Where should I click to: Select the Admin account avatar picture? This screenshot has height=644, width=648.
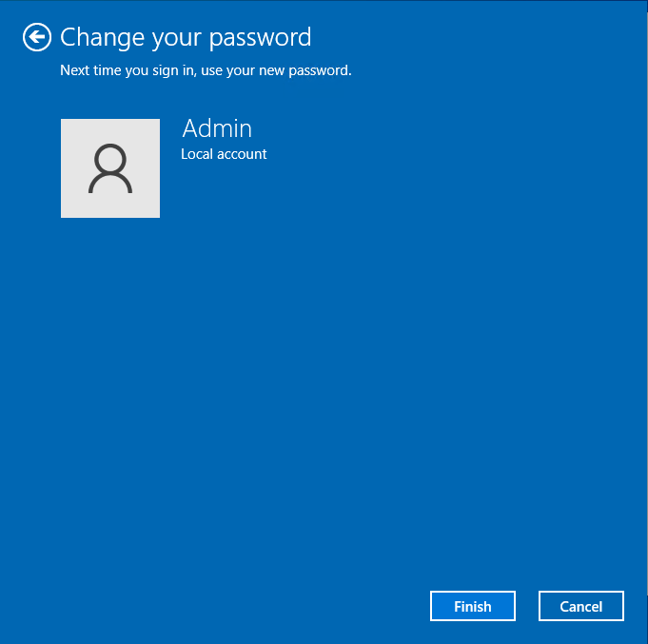point(110,168)
